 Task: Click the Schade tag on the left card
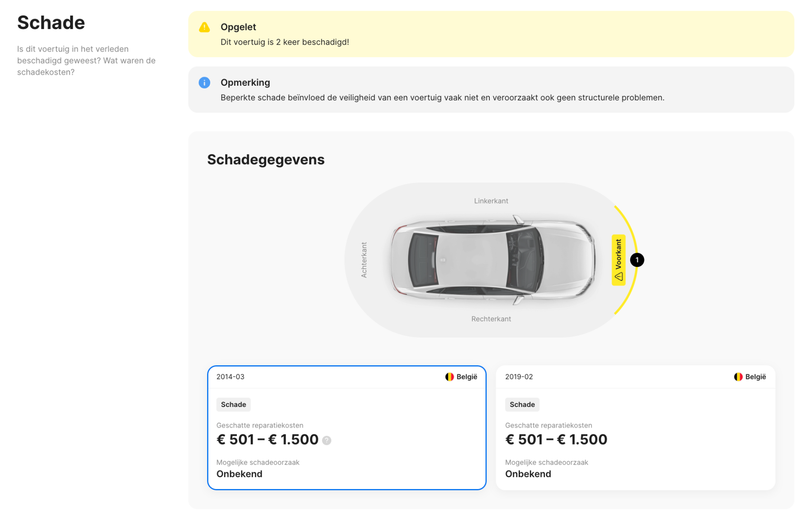click(x=233, y=404)
